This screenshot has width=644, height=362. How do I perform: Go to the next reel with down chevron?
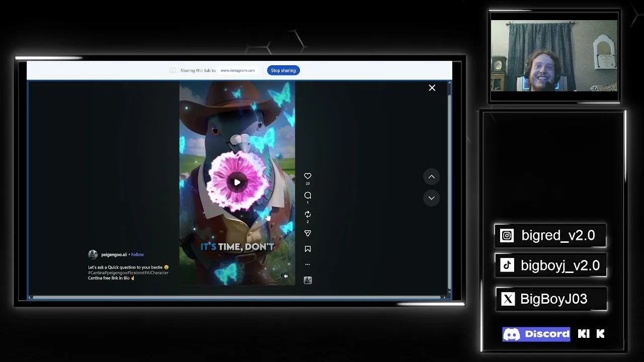coord(431,198)
